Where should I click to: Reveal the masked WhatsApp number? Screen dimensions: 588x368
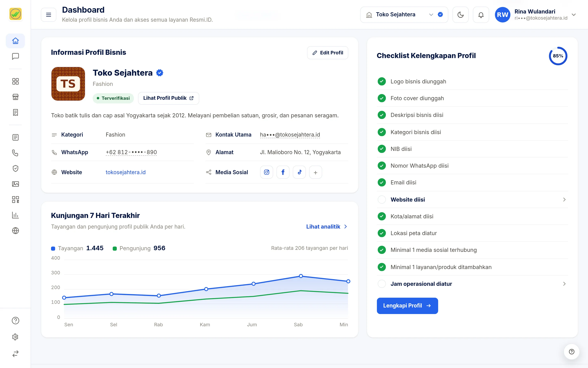tap(131, 152)
